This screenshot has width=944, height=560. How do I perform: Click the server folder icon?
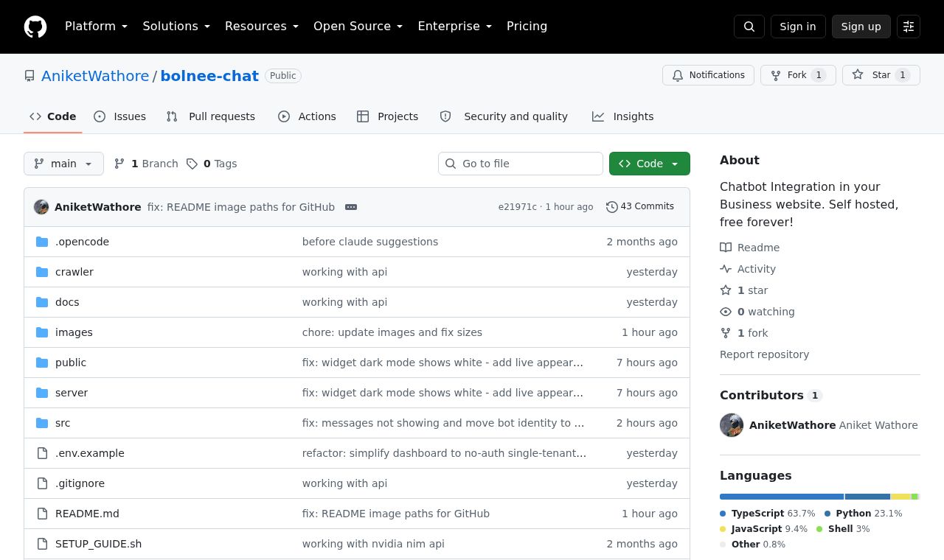[42, 393]
